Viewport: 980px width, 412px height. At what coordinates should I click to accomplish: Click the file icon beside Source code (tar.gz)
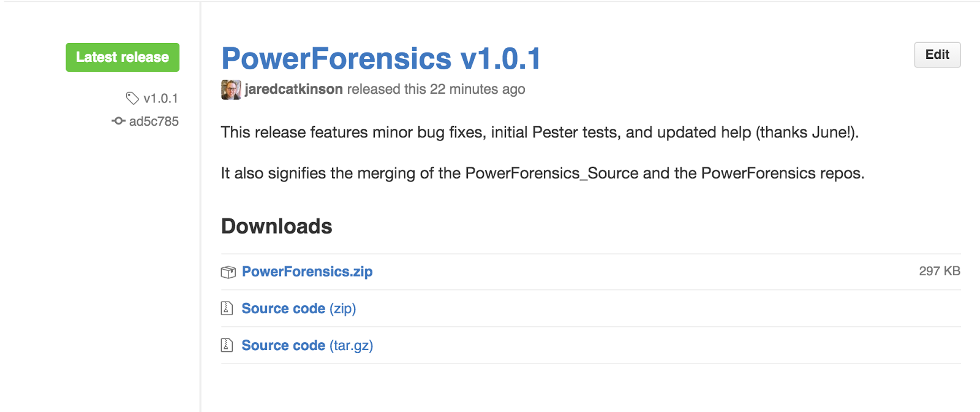pyautogui.click(x=227, y=345)
